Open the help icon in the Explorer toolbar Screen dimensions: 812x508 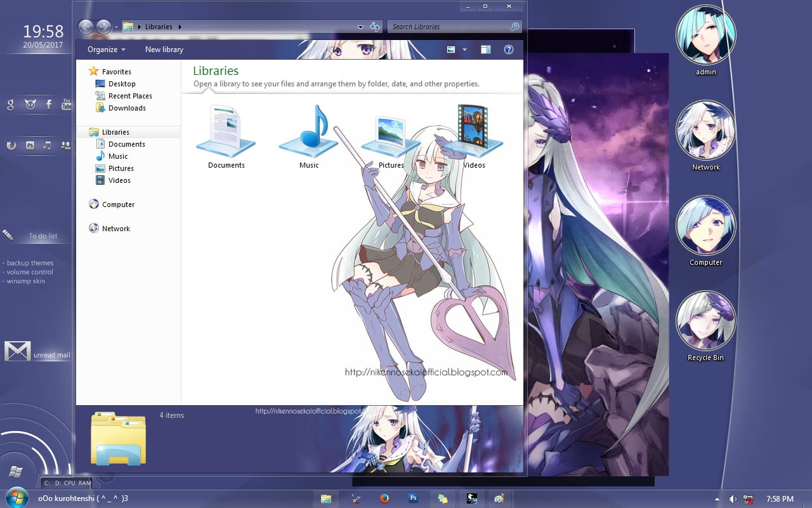click(x=508, y=50)
